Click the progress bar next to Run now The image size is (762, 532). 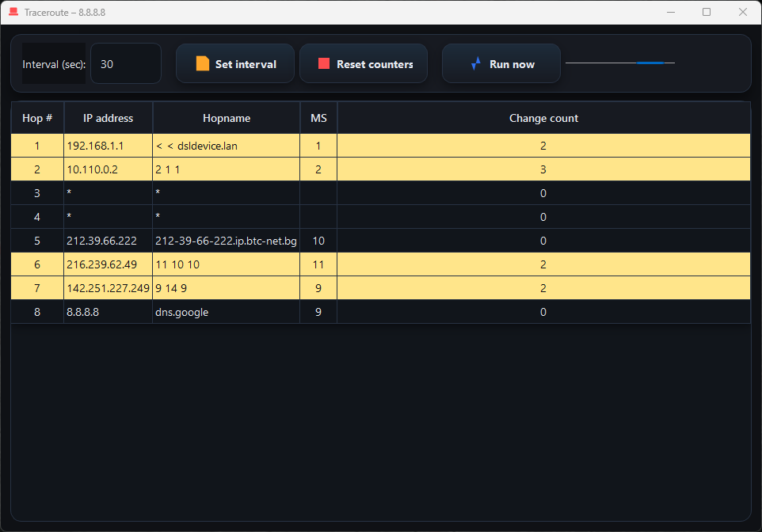click(x=620, y=63)
